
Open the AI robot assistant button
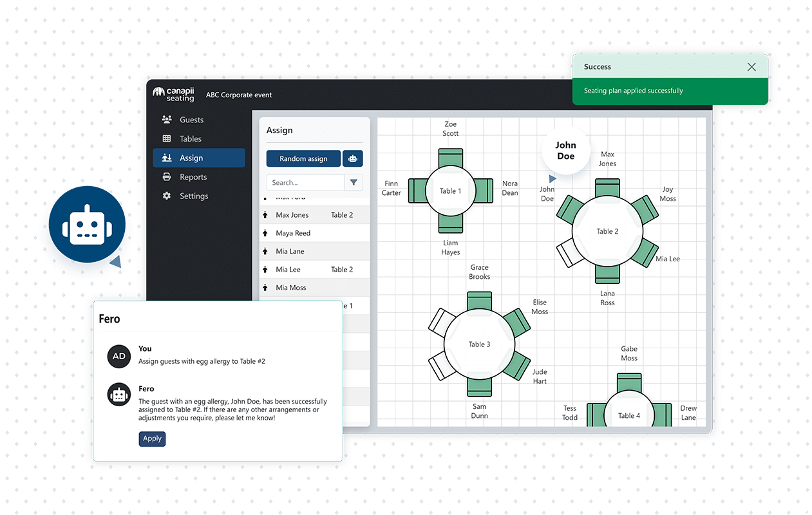pyautogui.click(x=353, y=158)
